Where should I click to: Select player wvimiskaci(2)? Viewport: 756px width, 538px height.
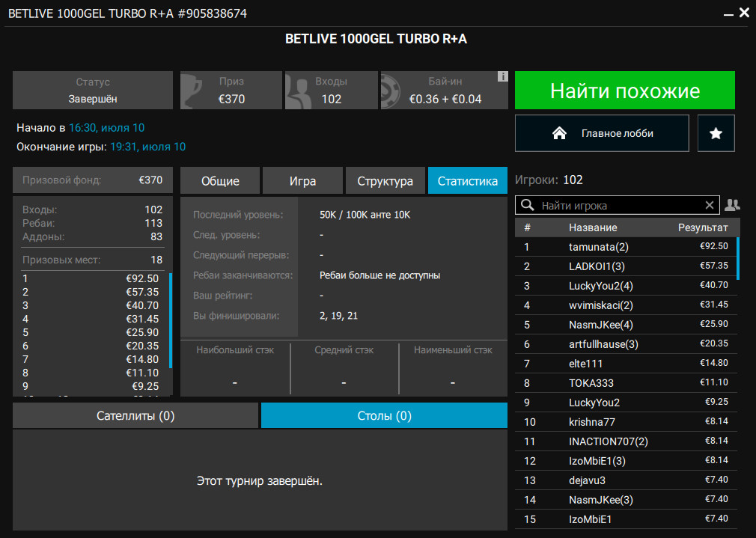[x=626, y=305]
